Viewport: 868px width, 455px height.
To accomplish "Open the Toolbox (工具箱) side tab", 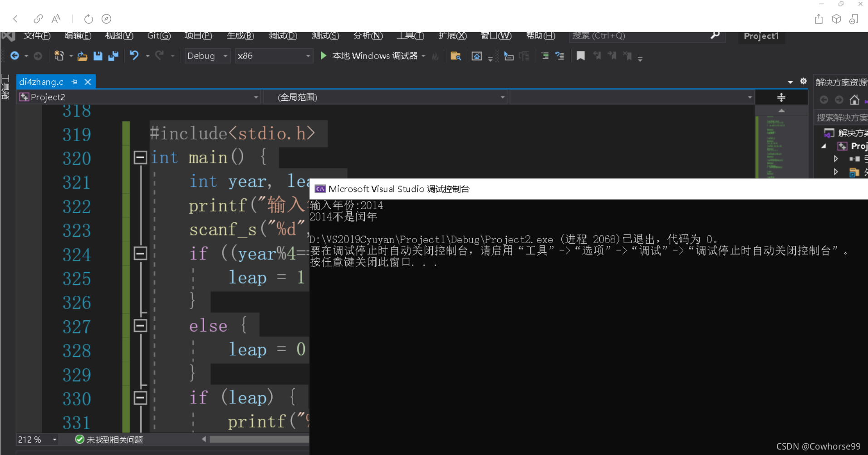I will pyautogui.click(x=5, y=87).
